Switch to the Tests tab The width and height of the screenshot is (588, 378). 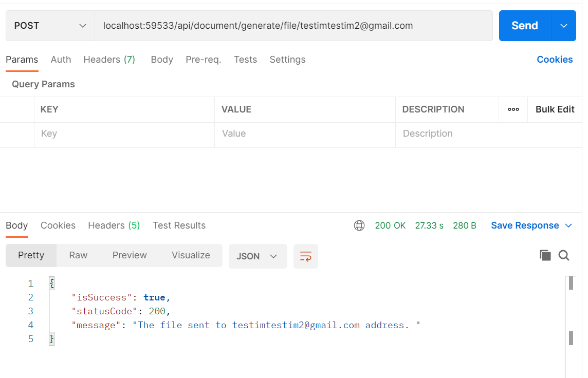point(245,59)
